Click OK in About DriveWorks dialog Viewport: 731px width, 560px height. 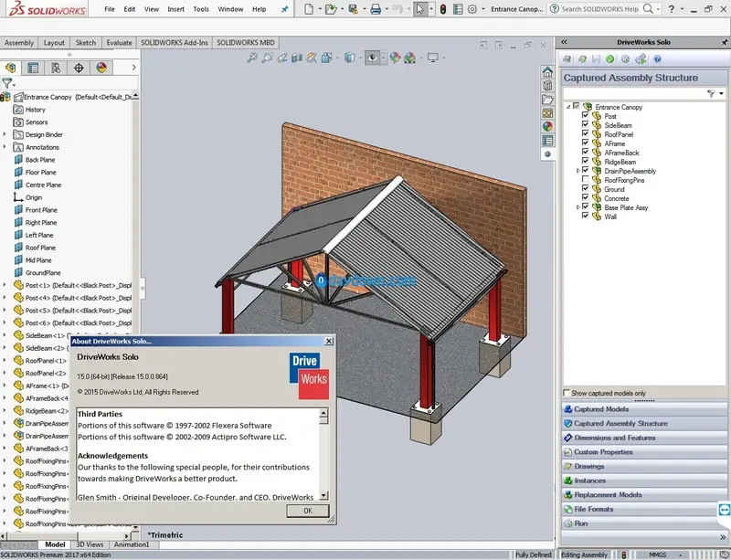(x=308, y=511)
